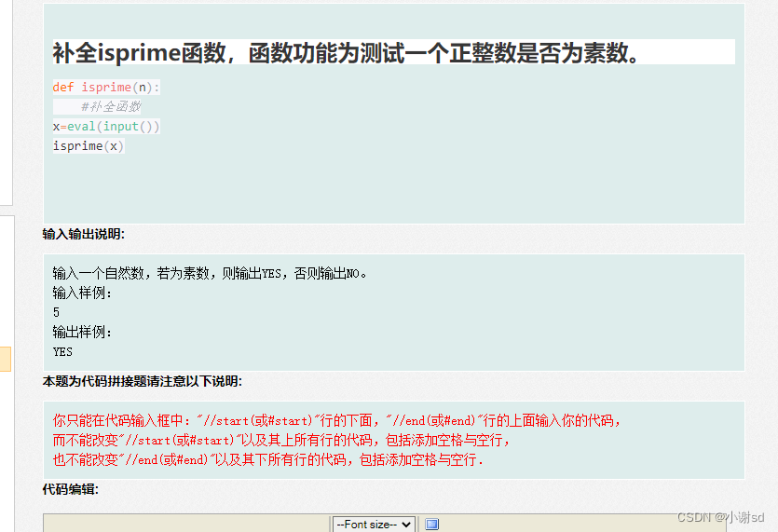Click the 'isprime(x)' code line
The height and width of the screenshot is (532, 778).
pyautogui.click(x=89, y=146)
